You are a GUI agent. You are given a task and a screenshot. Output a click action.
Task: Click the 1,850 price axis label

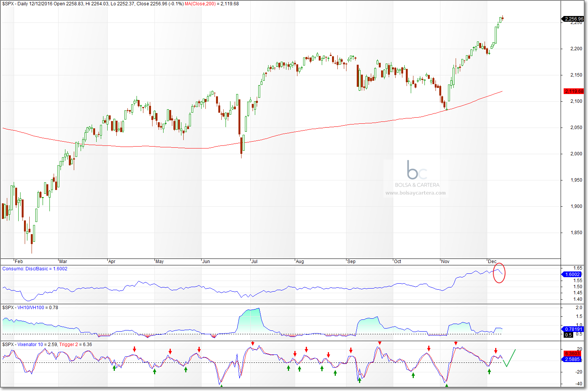click(x=576, y=233)
